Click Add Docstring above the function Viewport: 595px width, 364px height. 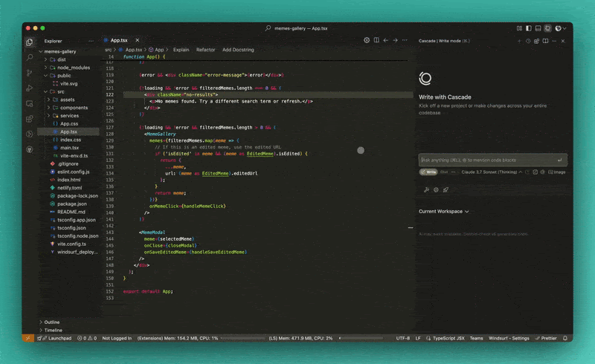(238, 50)
